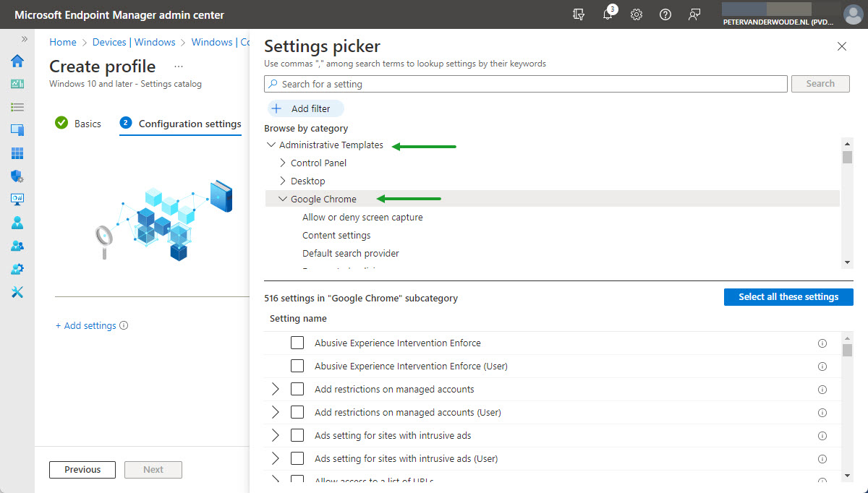
Task: Open the help question mark icon
Action: (665, 15)
